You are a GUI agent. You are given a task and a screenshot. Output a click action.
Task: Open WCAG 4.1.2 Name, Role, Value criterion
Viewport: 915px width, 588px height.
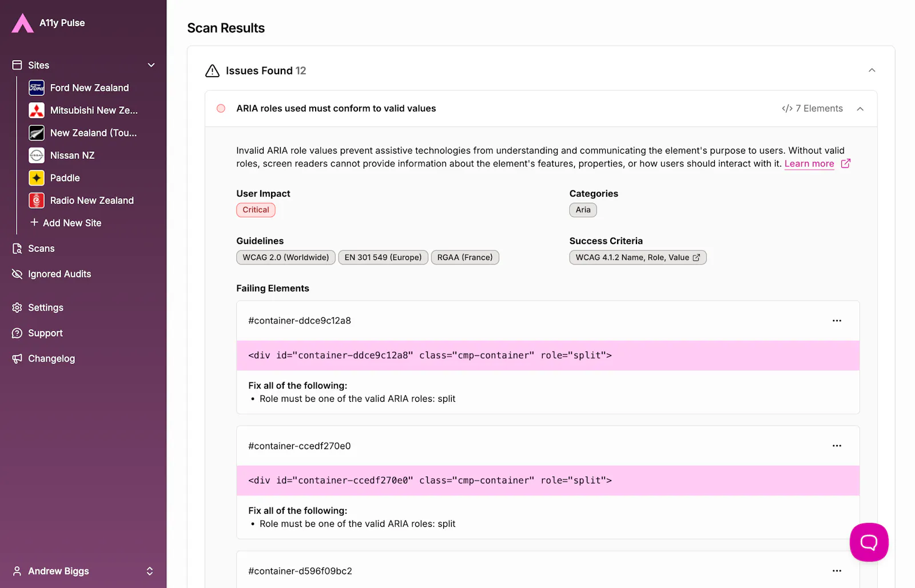638,258
